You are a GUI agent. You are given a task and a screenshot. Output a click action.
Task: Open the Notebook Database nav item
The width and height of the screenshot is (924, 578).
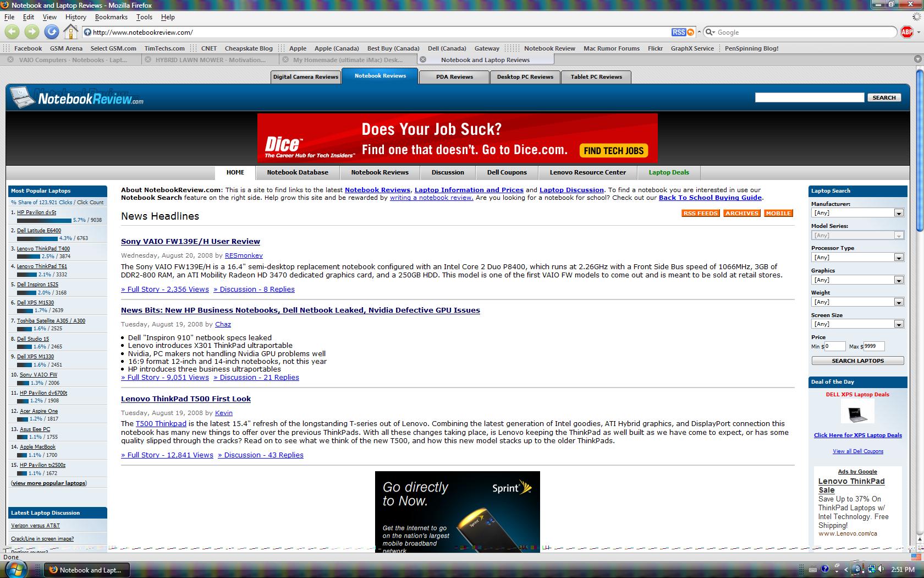tap(298, 172)
